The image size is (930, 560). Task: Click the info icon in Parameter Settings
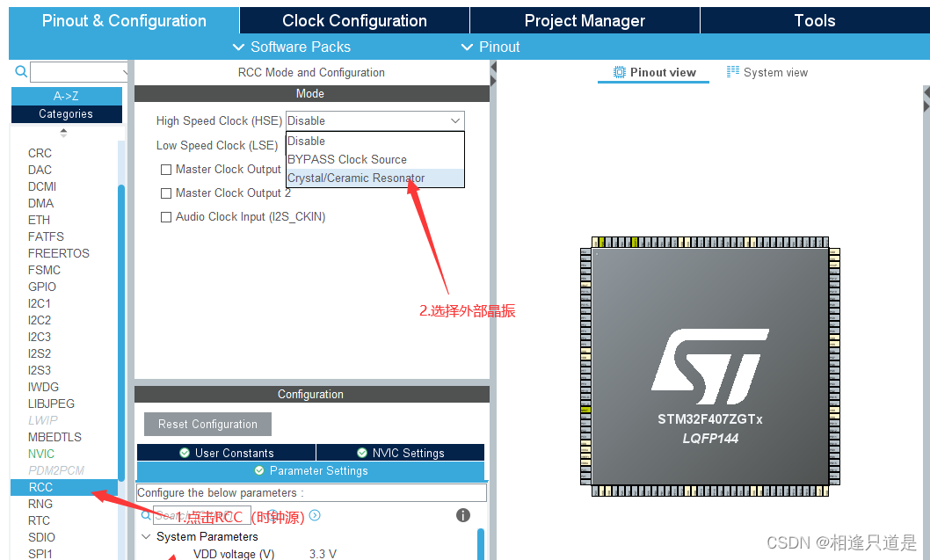coord(463,515)
